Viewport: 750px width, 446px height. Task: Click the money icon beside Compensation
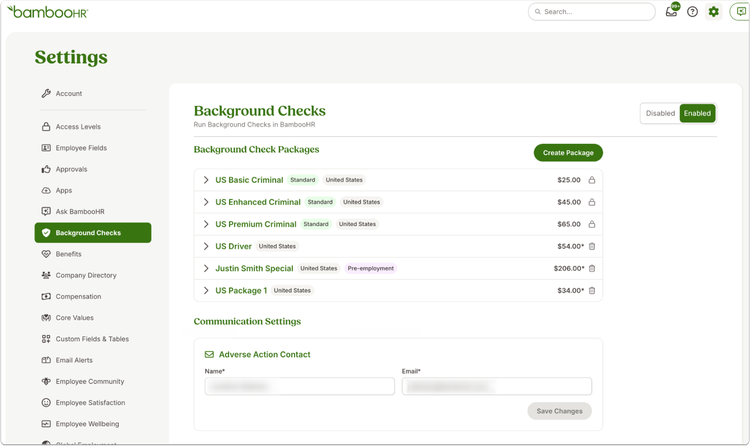pyautogui.click(x=46, y=296)
